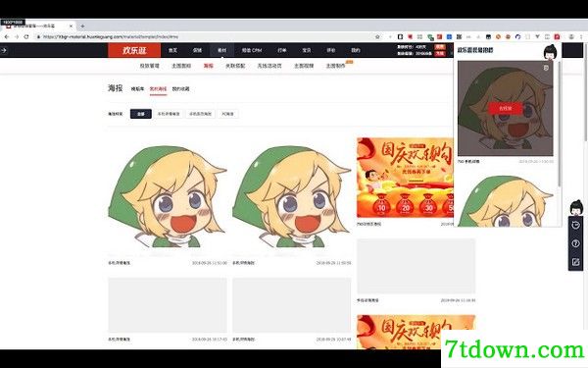Switch to the 我的海报 tab
588x368 pixels.
click(158, 89)
